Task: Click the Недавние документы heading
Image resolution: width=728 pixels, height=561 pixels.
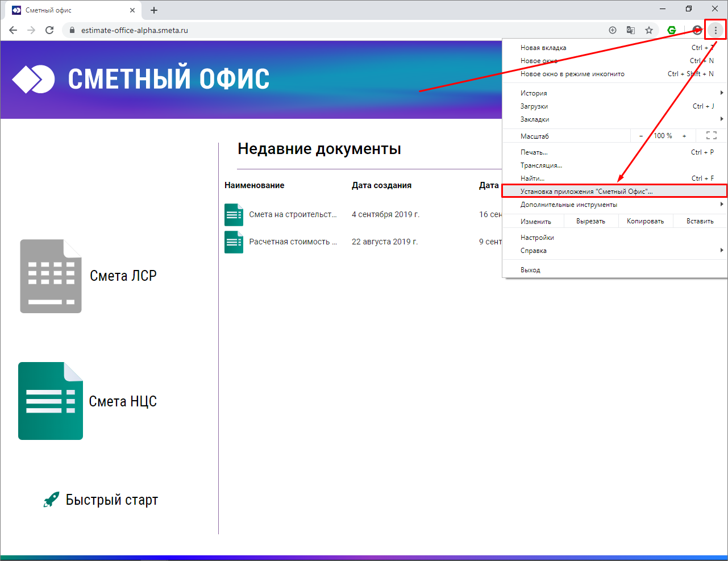Action: [319, 149]
